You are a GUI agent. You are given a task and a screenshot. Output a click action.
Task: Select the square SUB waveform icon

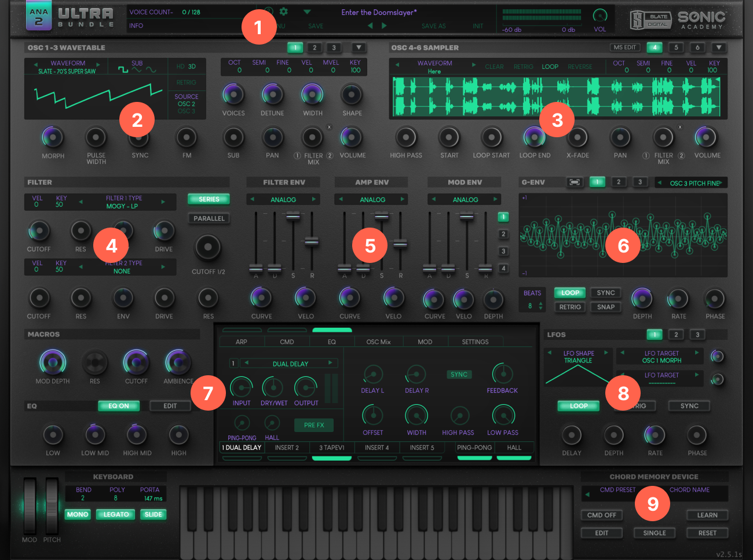click(123, 69)
